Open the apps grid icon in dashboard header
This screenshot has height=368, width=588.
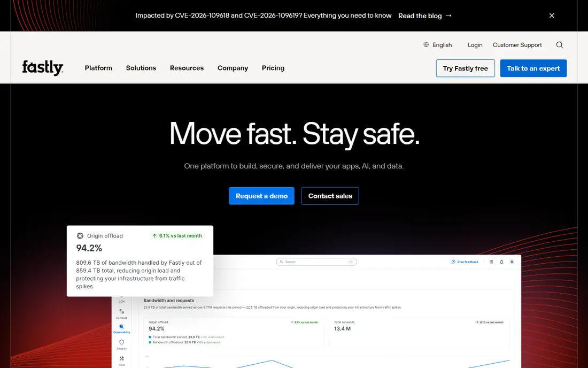[491, 262]
